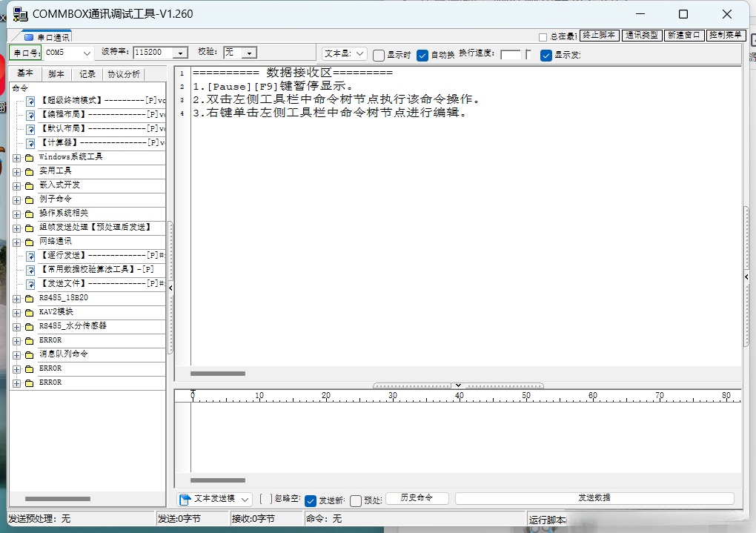Viewport: 756px width, 533px height.
Task: Expand the 嵌入式开发 tree node
Action: (17, 186)
